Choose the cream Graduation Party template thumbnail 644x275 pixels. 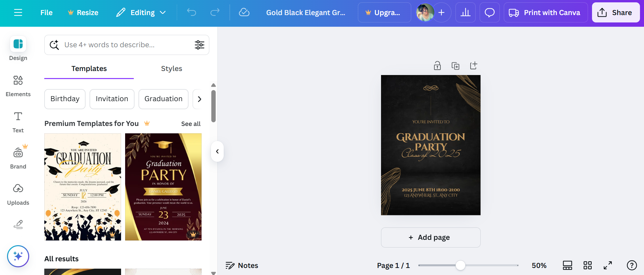click(83, 187)
